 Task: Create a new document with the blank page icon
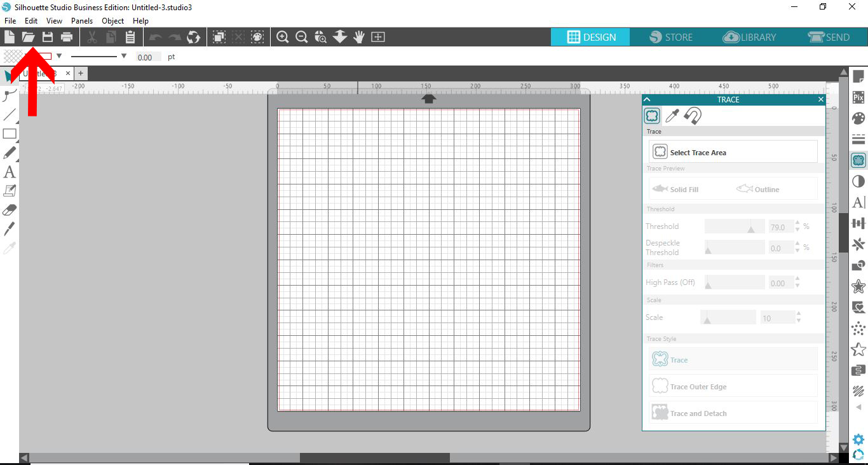point(10,37)
